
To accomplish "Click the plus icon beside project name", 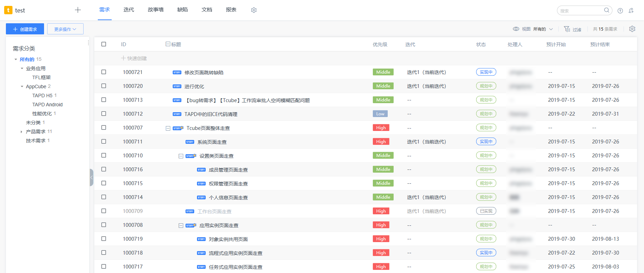I will 78,10.
